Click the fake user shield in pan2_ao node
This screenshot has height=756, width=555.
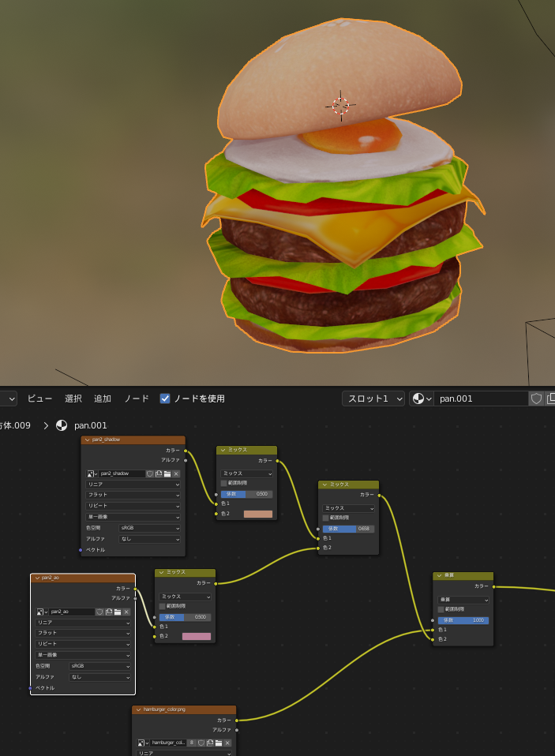[x=99, y=612]
